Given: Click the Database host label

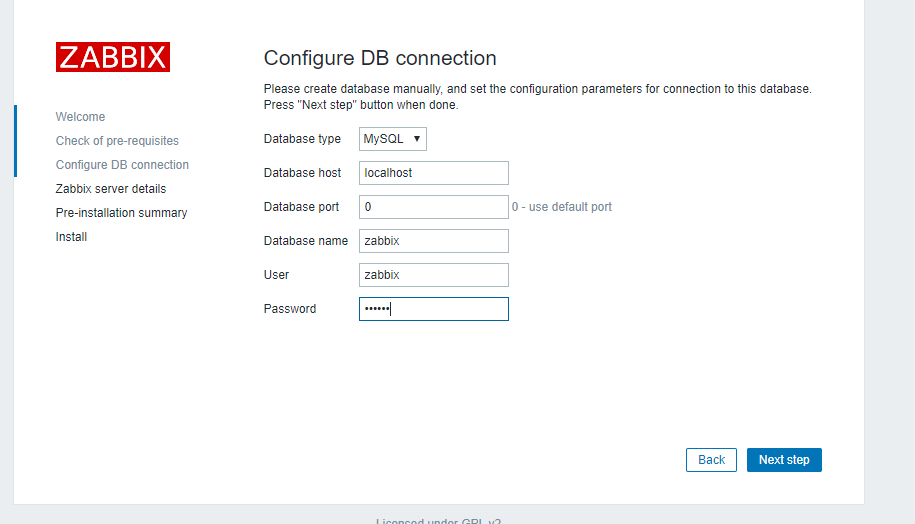Looking at the screenshot, I should click(x=302, y=173).
